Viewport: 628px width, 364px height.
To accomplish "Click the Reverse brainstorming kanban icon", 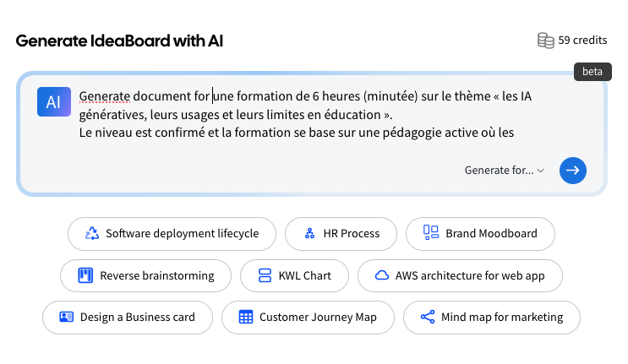I will point(85,275).
